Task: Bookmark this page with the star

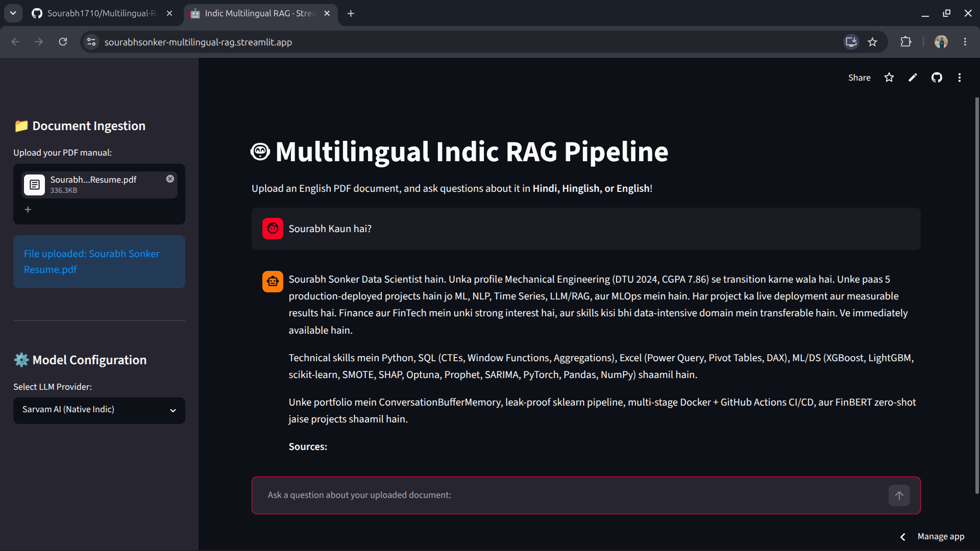Action: 872,42
